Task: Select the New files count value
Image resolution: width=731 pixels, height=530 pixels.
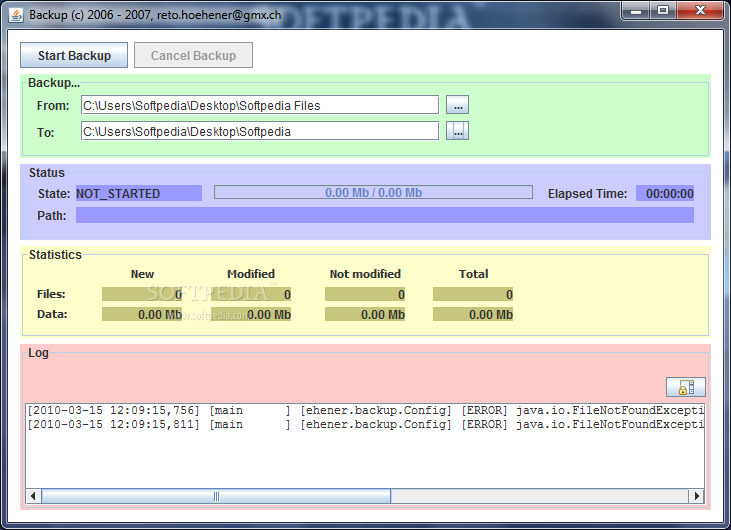Action: click(x=142, y=294)
